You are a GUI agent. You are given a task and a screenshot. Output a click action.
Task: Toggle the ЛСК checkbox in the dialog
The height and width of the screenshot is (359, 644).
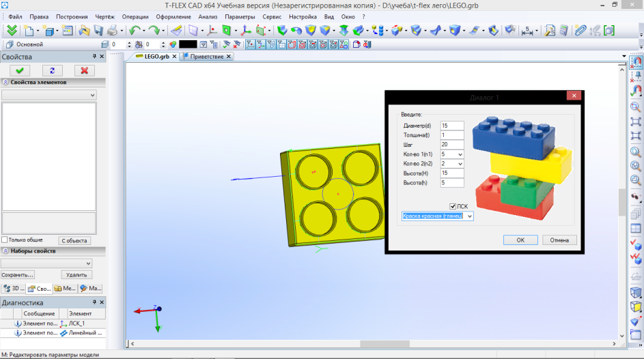pos(452,207)
